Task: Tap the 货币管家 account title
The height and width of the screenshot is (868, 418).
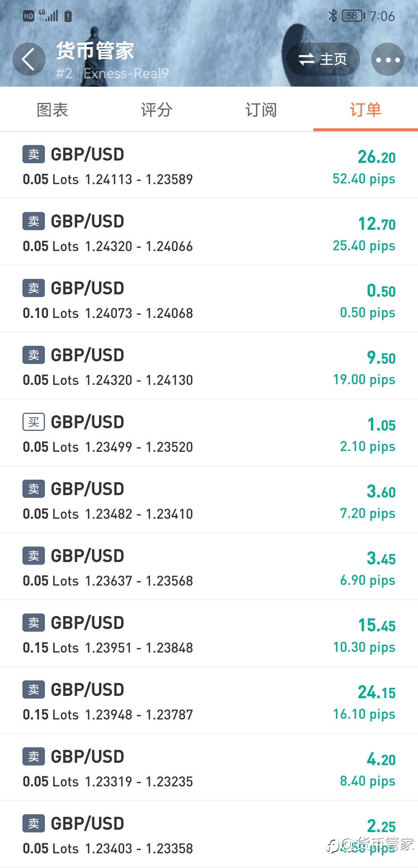Action: [95, 51]
